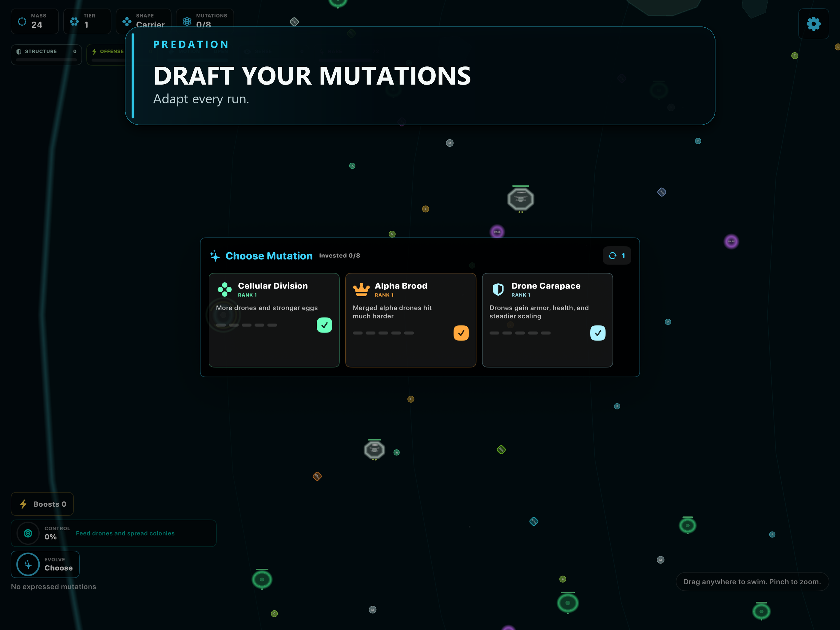Click the Mass value 24
840x630 pixels.
(37, 25)
